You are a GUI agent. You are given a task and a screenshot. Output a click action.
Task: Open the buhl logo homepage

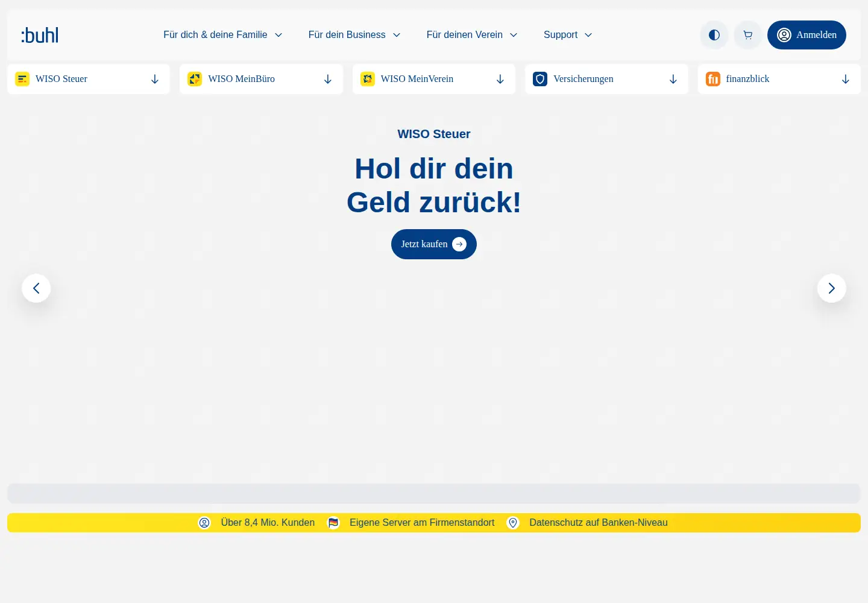(x=40, y=35)
